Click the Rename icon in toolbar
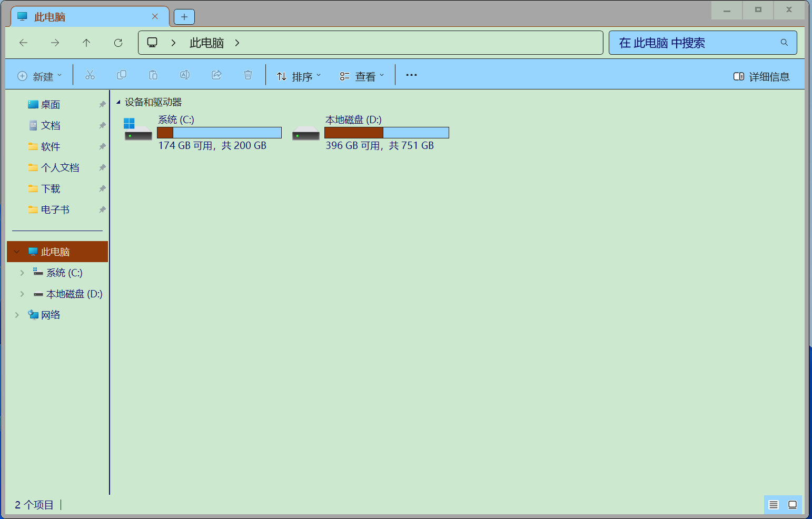812x519 pixels. [185, 75]
